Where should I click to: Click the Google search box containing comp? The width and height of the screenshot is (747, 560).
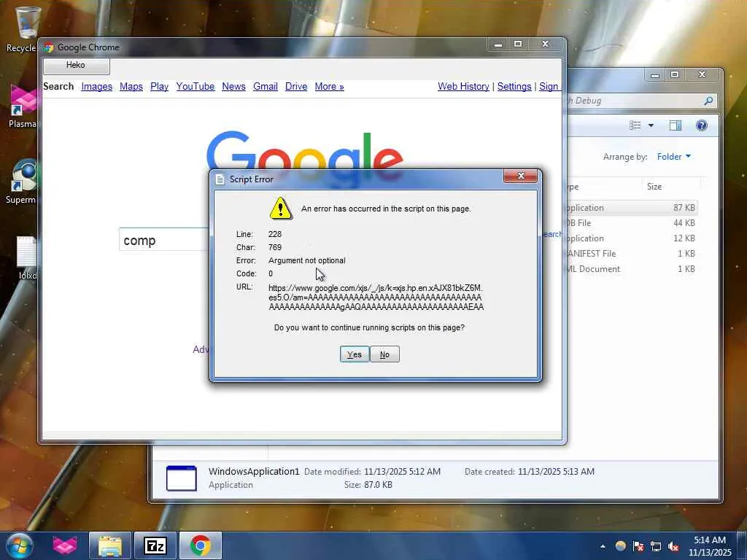[x=164, y=240]
